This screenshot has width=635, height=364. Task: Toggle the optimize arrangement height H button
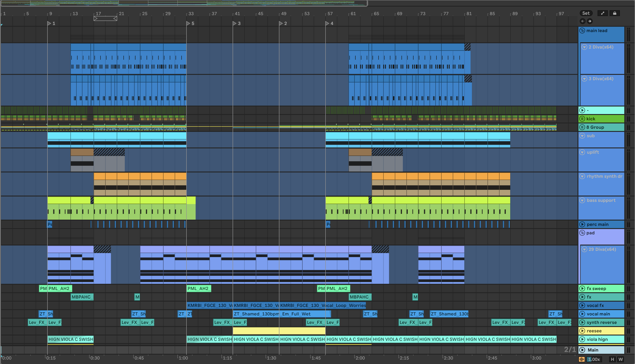click(x=612, y=359)
